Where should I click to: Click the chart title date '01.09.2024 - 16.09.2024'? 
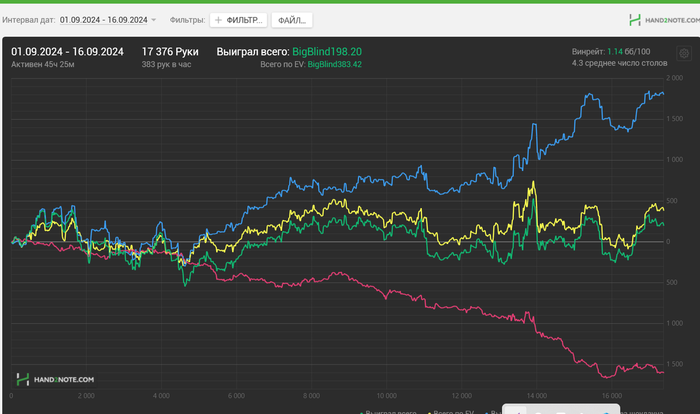click(x=67, y=52)
